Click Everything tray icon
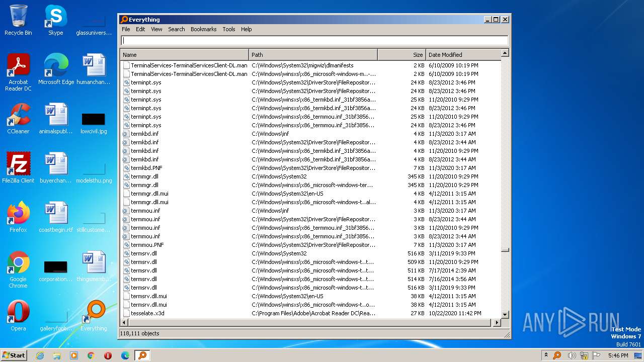The height and width of the screenshot is (362, 644). point(557,355)
